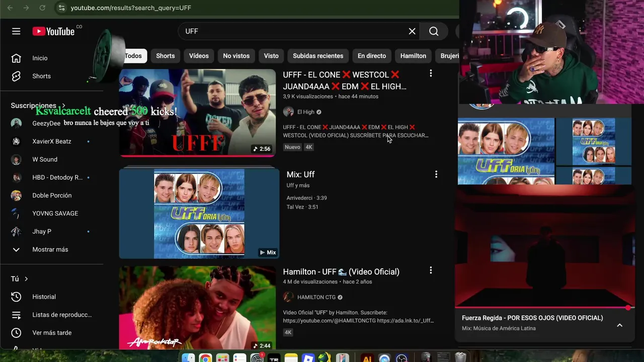Open the three-dot menu for UFFF video

[431, 73]
